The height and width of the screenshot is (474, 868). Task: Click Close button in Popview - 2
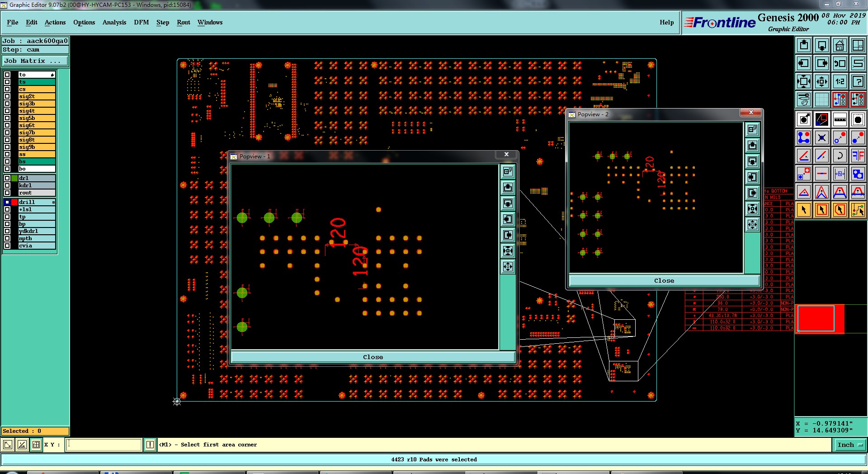(664, 280)
